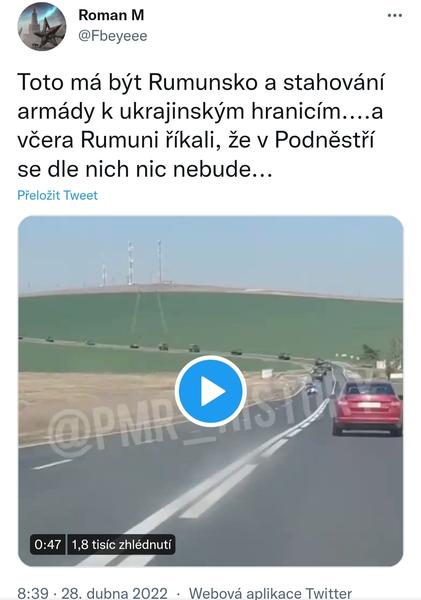Click the 8:39 tweet time

pos(33,593)
